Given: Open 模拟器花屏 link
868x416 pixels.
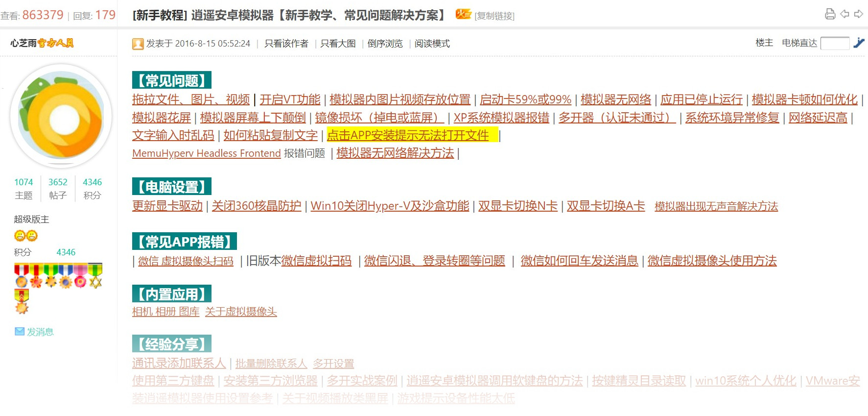Looking at the screenshot, I should 162,118.
